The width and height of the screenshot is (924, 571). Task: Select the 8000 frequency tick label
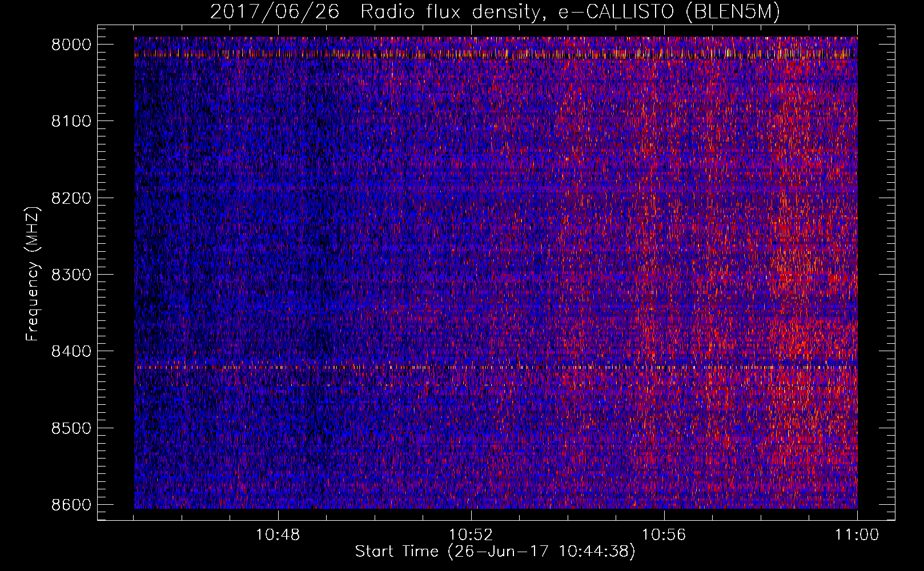[71, 45]
